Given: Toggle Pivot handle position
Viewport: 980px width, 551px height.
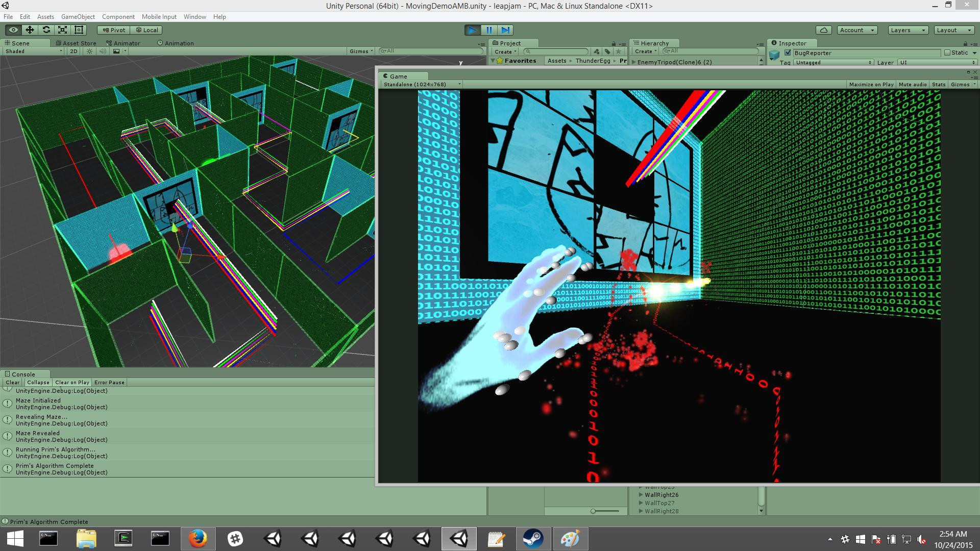Looking at the screenshot, I should pyautogui.click(x=113, y=30).
